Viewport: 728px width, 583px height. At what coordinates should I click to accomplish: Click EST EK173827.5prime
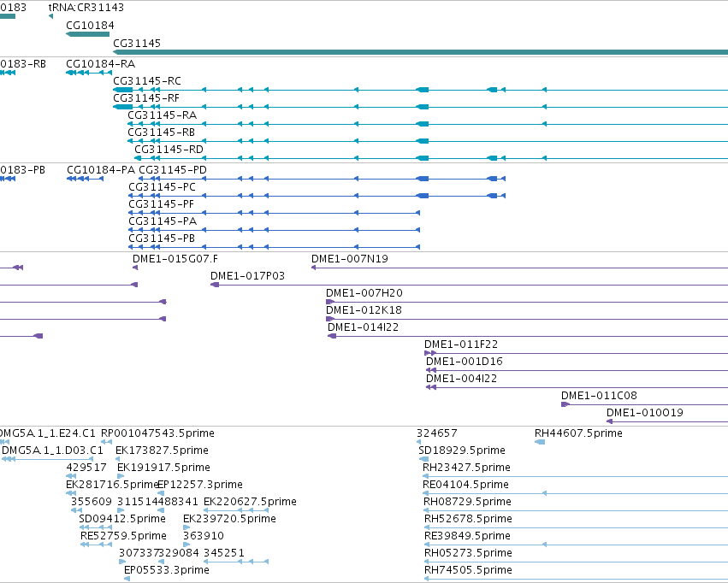click(162, 450)
